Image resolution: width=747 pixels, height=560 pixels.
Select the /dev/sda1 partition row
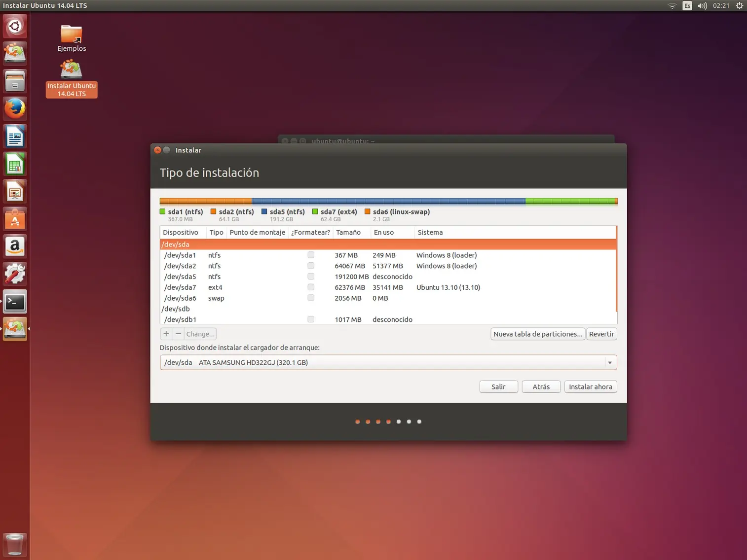[388, 255]
